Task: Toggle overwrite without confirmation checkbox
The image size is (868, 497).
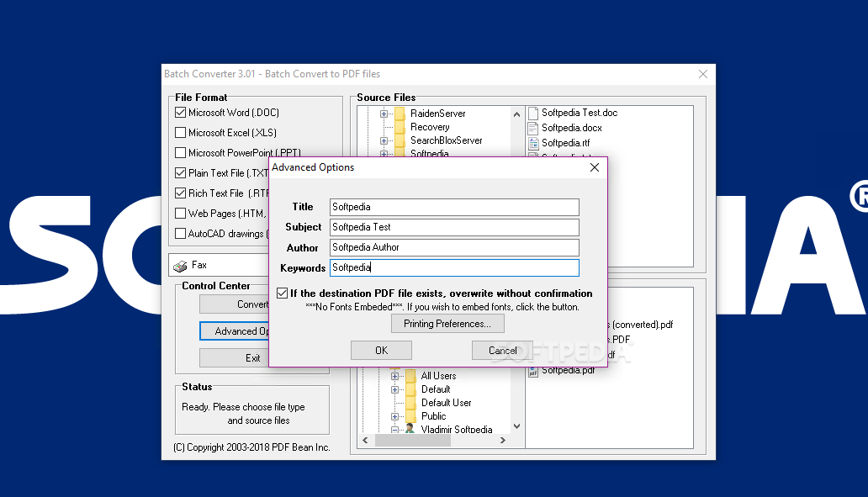Action: [x=283, y=293]
